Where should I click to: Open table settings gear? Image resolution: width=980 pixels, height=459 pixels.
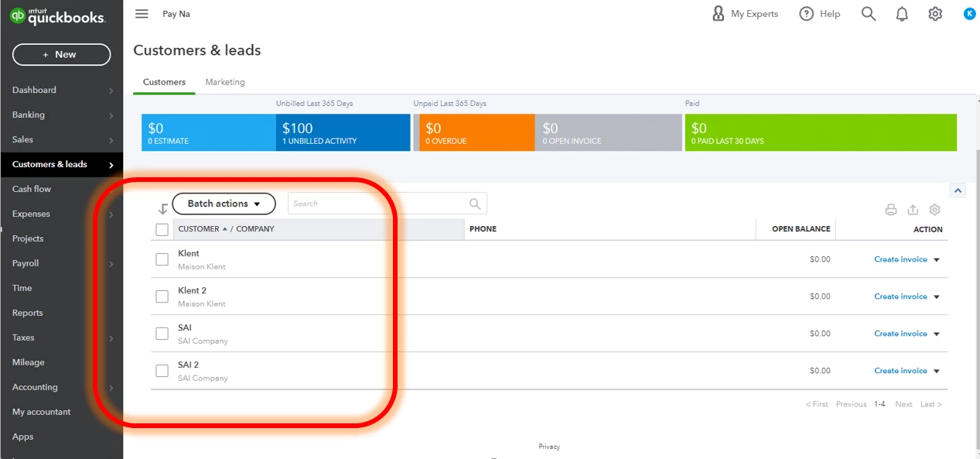pos(934,210)
